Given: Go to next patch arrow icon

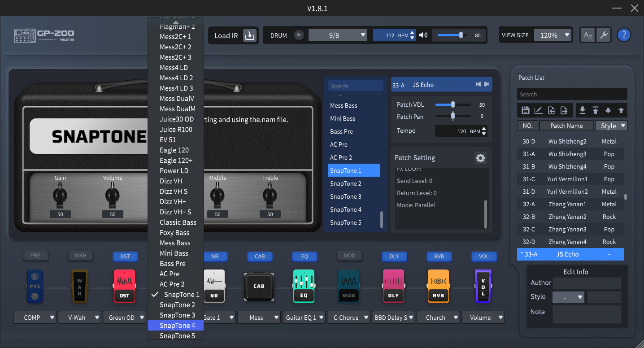Looking at the screenshot, I should [487, 85].
